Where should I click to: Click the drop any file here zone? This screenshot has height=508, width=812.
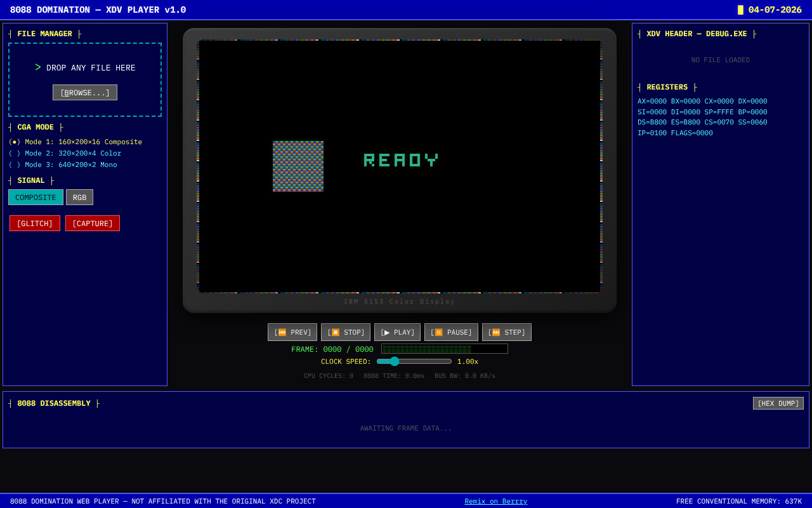(x=85, y=68)
